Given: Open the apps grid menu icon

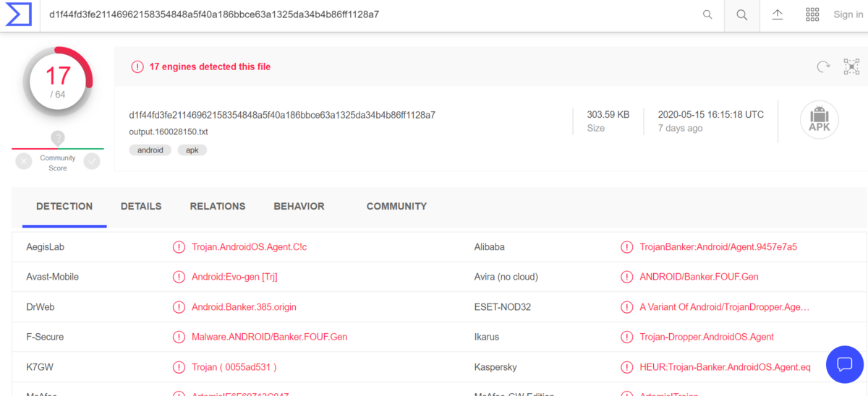Looking at the screenshot, I should click(812, 14).
